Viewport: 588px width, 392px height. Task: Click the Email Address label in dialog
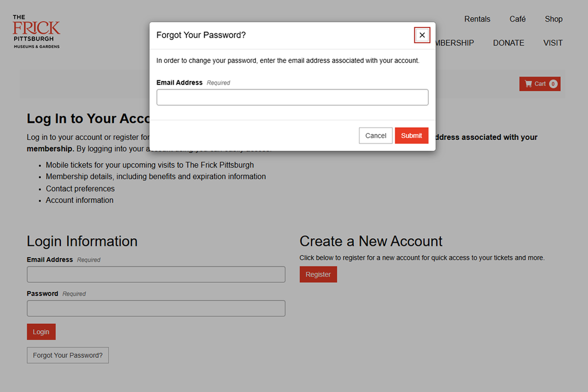(179, 83)
